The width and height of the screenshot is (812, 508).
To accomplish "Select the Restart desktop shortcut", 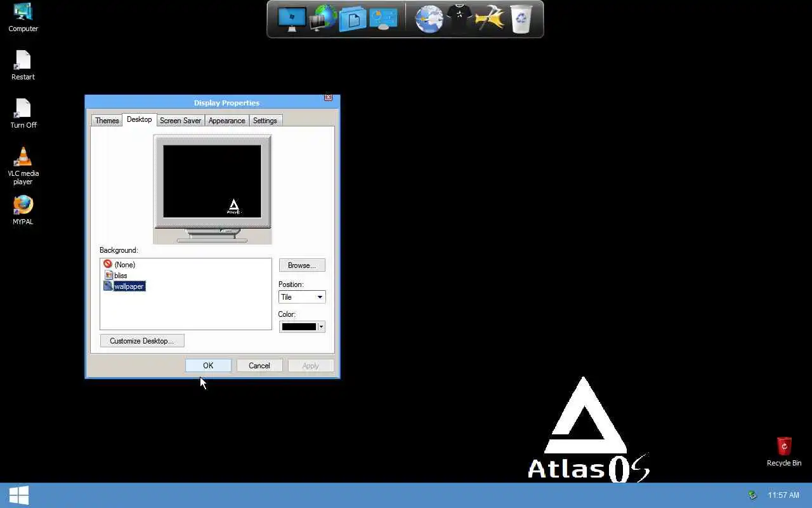I will click(23, 65).
